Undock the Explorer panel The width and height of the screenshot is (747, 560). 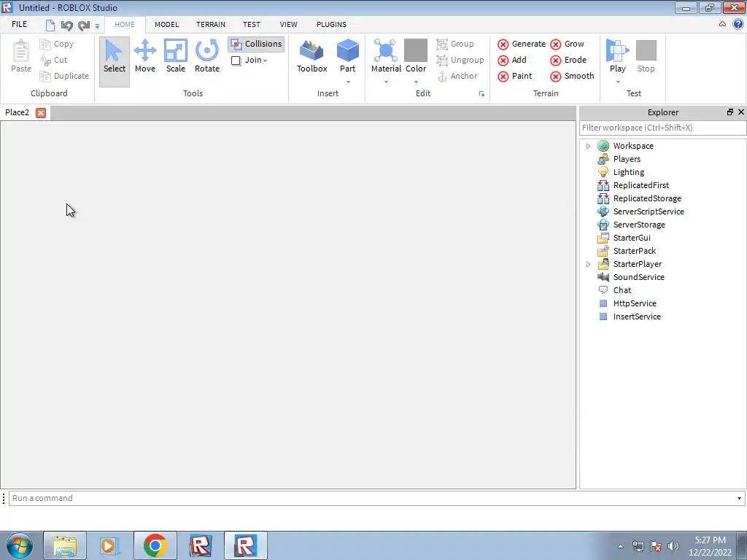pyautogui.click(x=729, y=112)
